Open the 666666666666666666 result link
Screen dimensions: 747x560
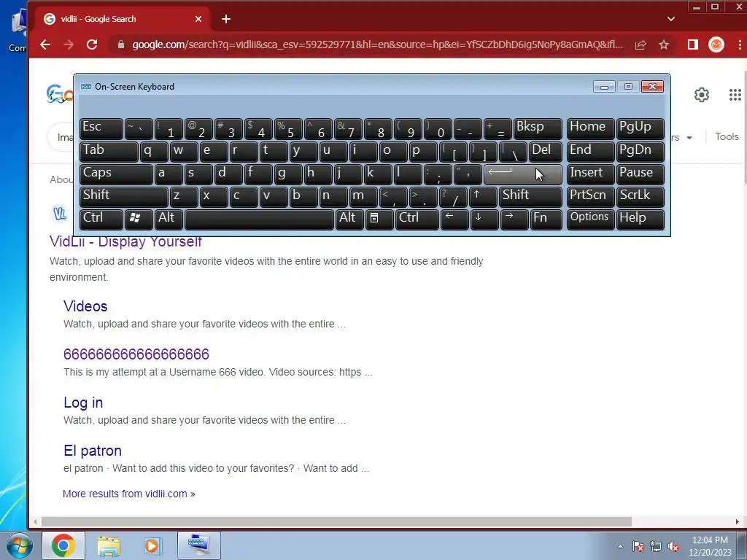pos(136,354)
